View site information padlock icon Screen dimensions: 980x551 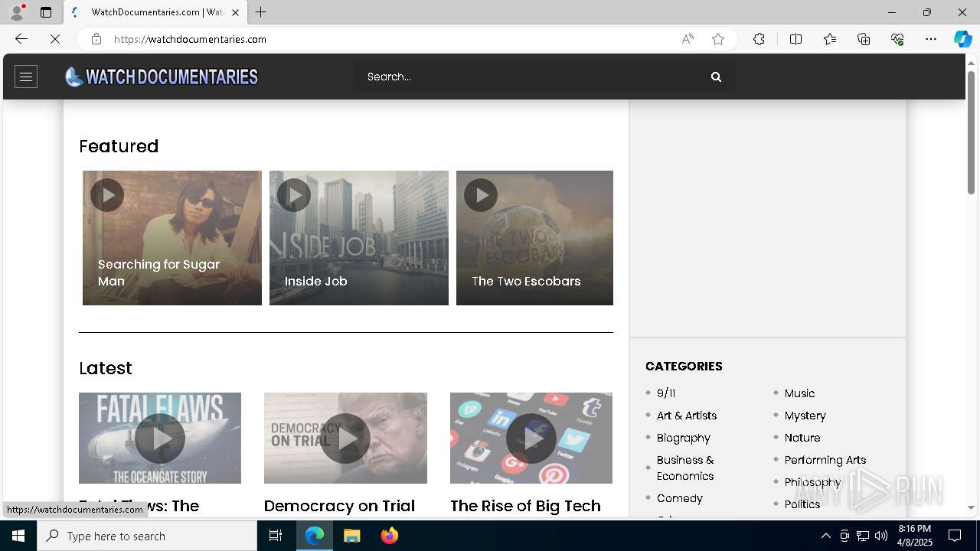96,39
